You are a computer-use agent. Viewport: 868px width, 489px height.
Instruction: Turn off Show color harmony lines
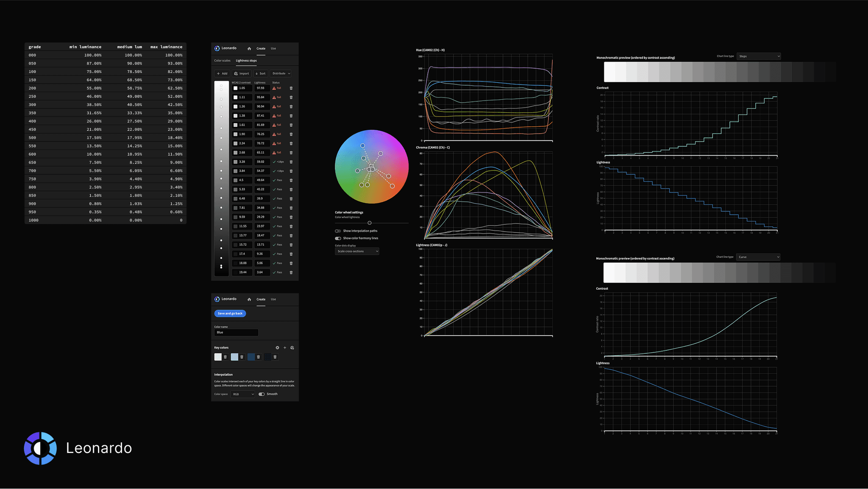click(x=338, y=238)
